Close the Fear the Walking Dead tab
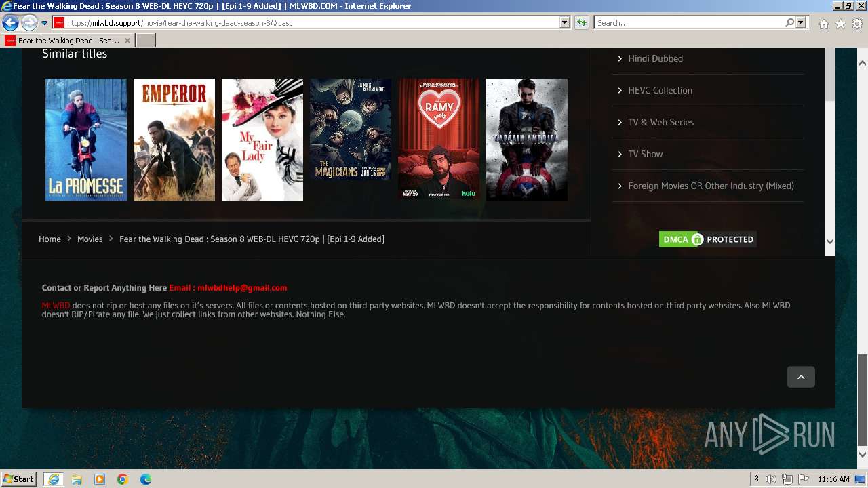Viewport: 868px width, 488px height. pyautogui.click(x=127, y=41)
